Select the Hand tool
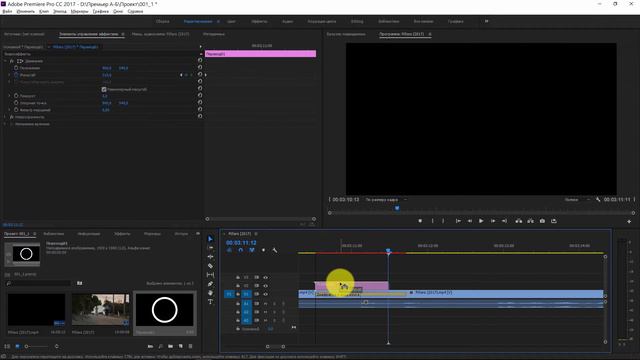 click(x=210, y=293)
